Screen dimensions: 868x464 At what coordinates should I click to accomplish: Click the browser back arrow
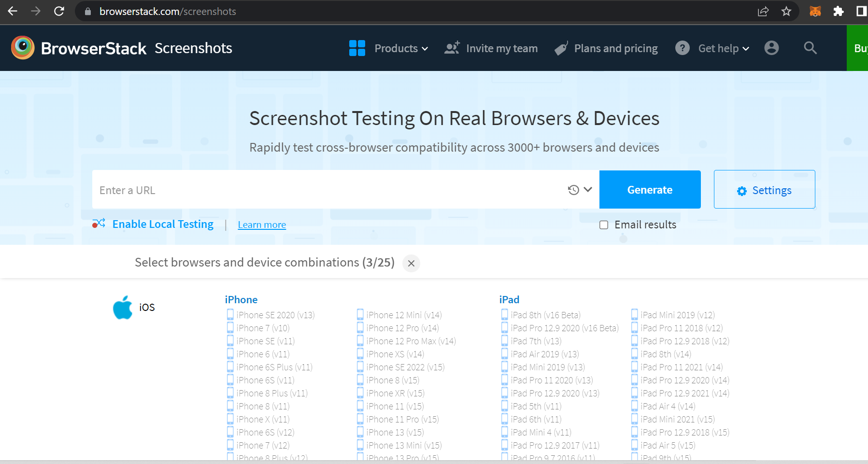click(x=13, y=11)
